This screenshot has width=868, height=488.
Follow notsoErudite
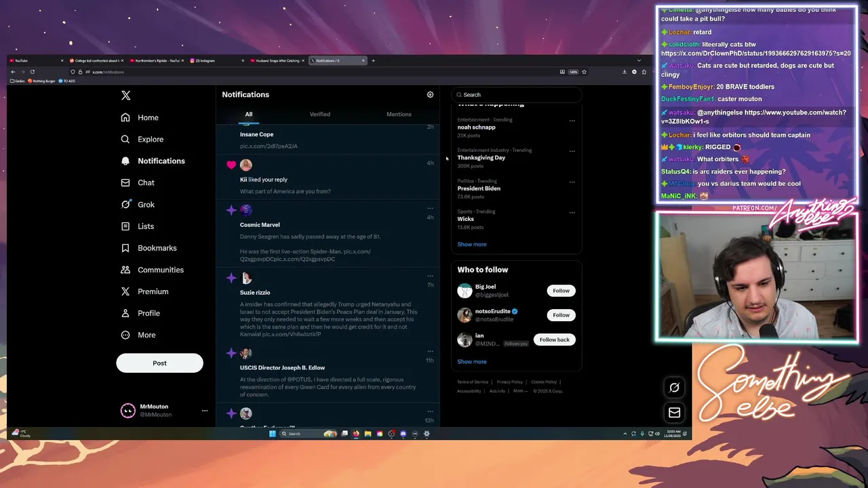pyautogui.click(x=561, y=315)
